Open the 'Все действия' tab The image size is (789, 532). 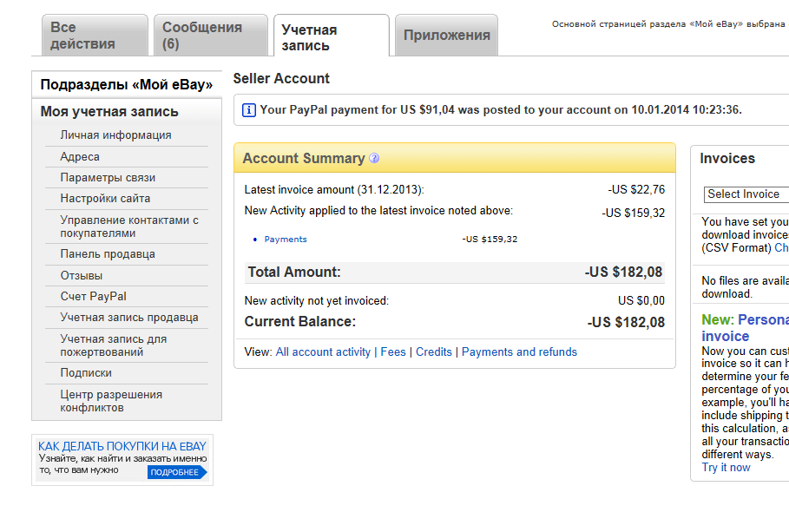(x=95, y=36)
